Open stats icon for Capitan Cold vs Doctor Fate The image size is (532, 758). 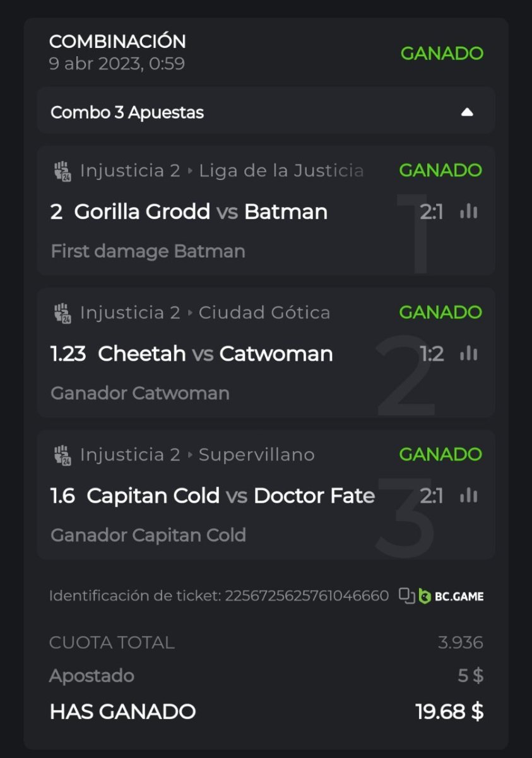(x=468, y=496)
